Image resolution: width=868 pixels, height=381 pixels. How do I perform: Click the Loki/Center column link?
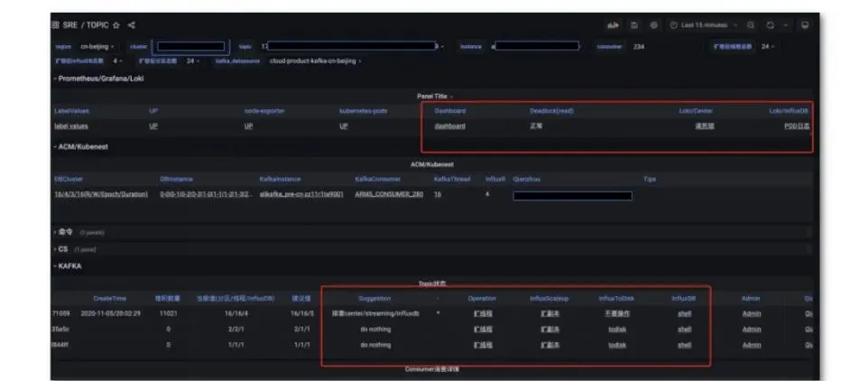(704, 126)
